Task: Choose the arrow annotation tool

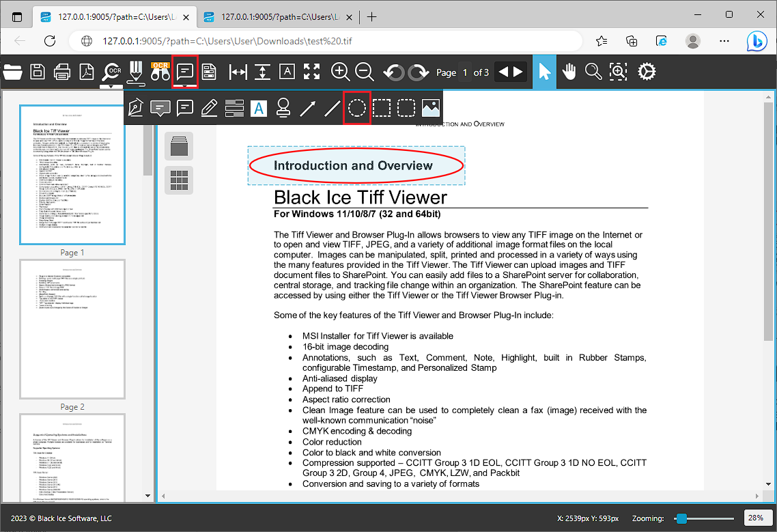Action: pos(308,108)
